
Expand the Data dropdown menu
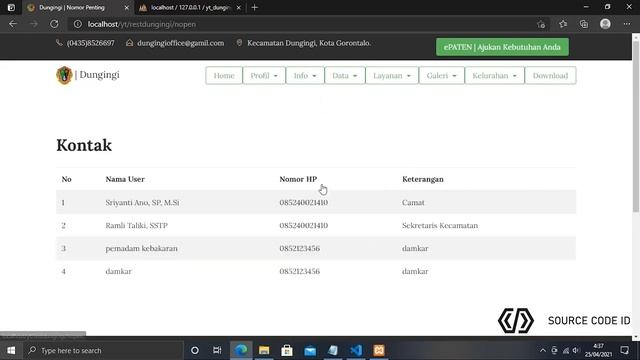pos(344,76)
